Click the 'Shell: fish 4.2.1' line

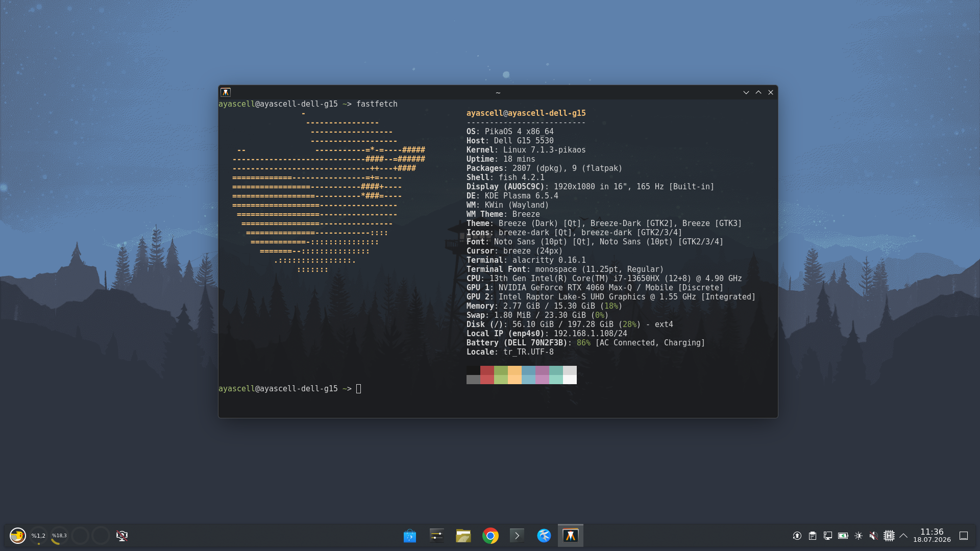tap(505, 178)
